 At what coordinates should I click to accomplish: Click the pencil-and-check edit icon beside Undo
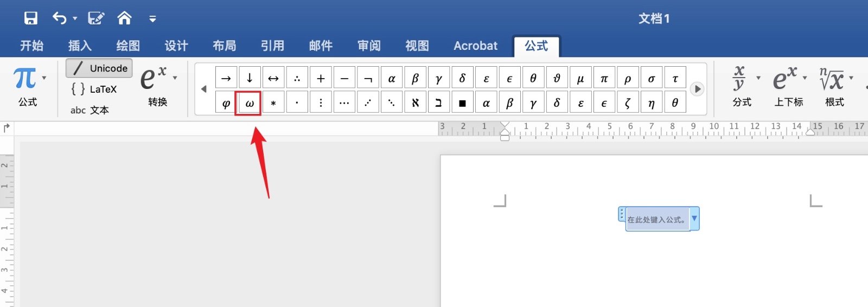coord(96,18)
